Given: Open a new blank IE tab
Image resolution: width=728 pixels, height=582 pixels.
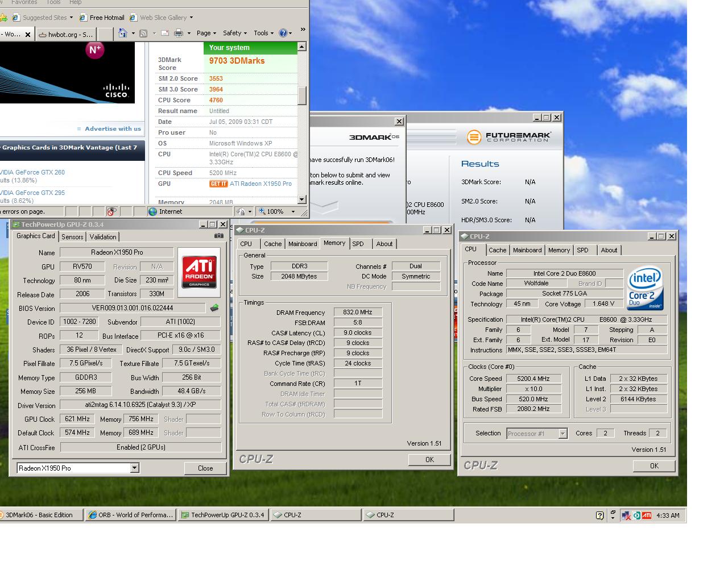Looking at the screenshot, I should point(105,35).
